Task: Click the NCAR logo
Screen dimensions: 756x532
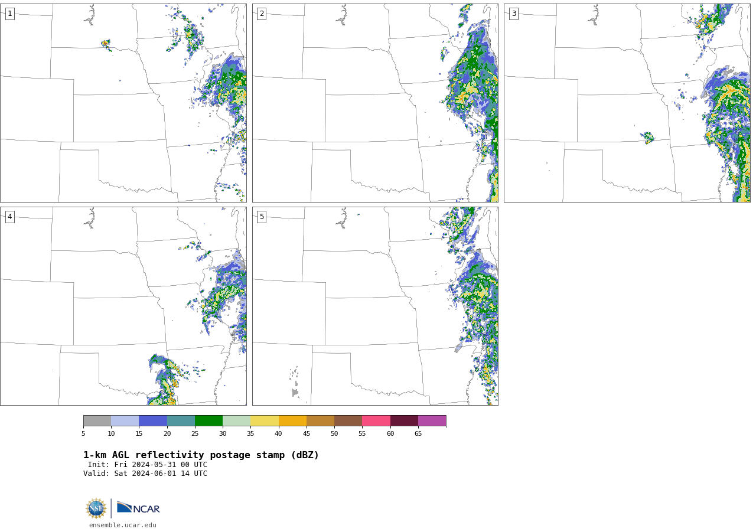Action: click(138, 508)
